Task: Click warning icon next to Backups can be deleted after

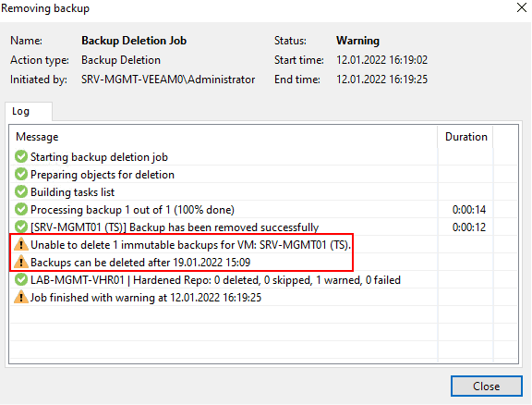Action: pos(21,263)
